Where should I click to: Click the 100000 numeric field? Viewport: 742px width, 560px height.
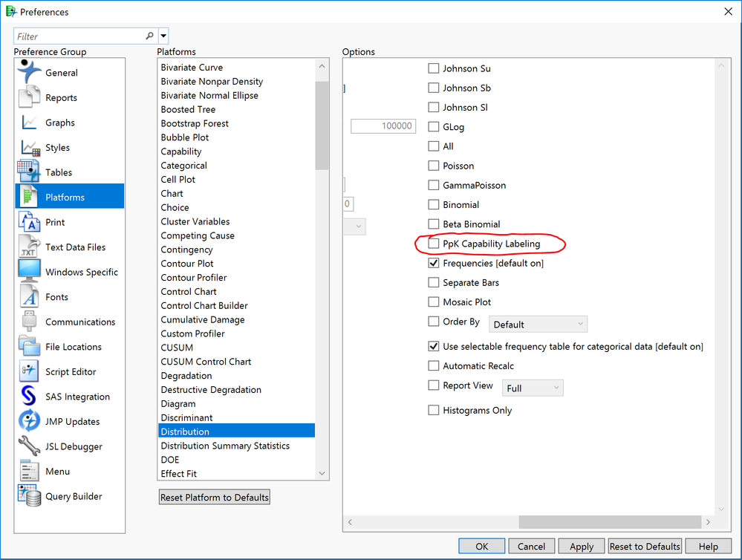tap(383, 126)
